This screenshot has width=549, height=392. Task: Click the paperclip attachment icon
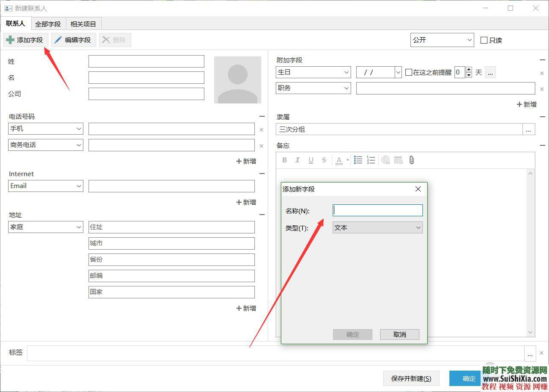[x=411, y=160]
